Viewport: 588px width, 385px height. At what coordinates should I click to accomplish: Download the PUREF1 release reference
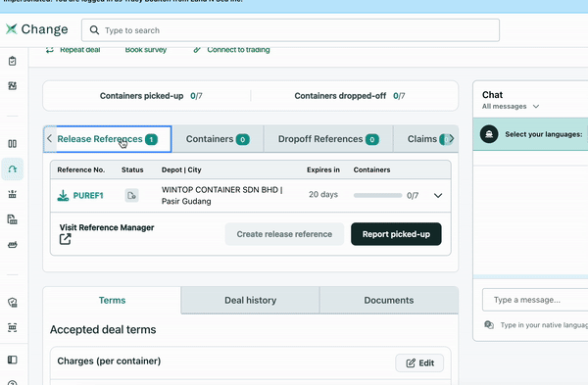coord(63,195)
